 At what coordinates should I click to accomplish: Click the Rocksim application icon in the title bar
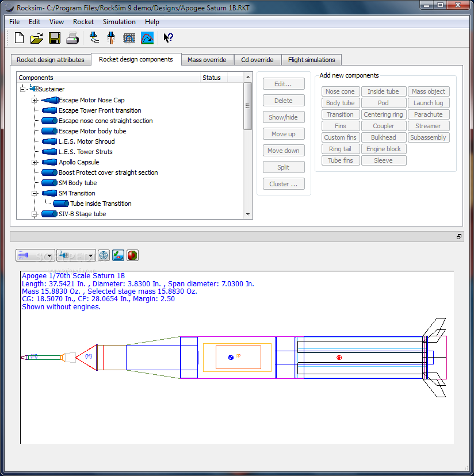pyautogui.click(x=9, y=7)
